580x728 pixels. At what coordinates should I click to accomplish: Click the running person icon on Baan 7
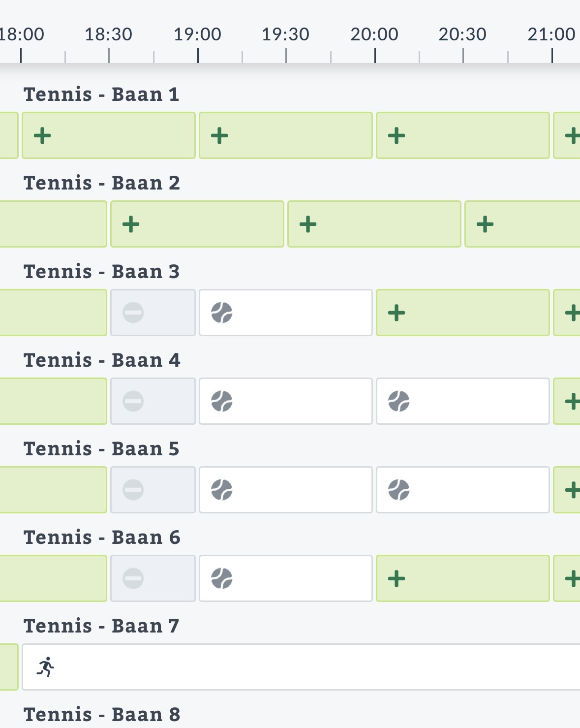tap(46, 667)
